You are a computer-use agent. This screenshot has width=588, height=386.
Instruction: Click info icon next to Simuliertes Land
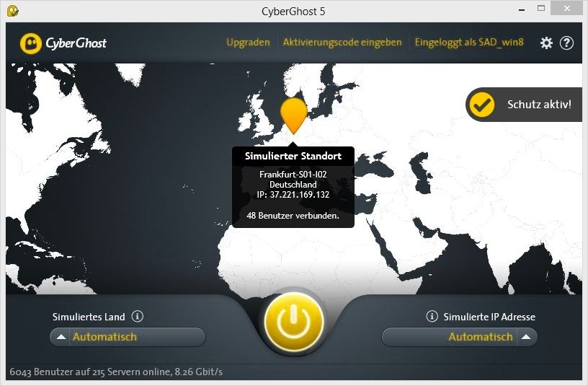pos(138,316)
